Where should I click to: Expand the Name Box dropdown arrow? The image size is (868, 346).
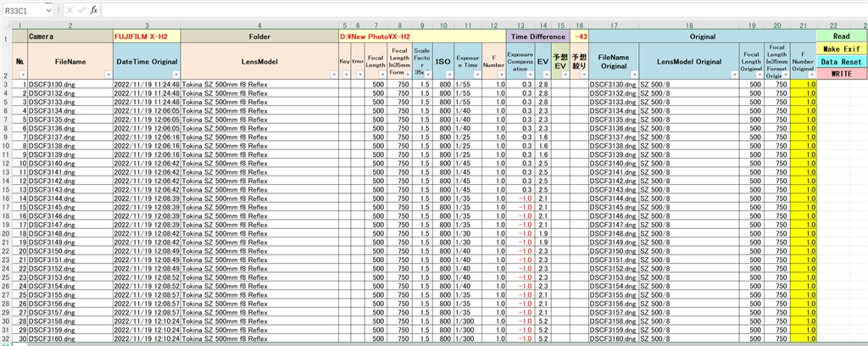(x=47, y=9)
